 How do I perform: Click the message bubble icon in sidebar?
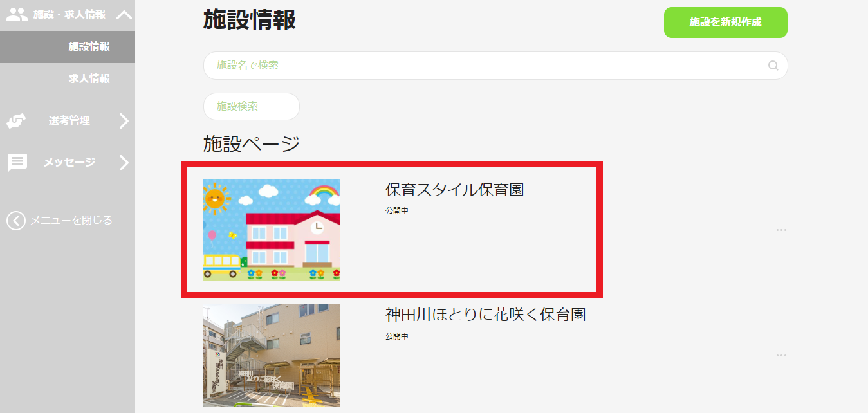(x=17, y=163)
